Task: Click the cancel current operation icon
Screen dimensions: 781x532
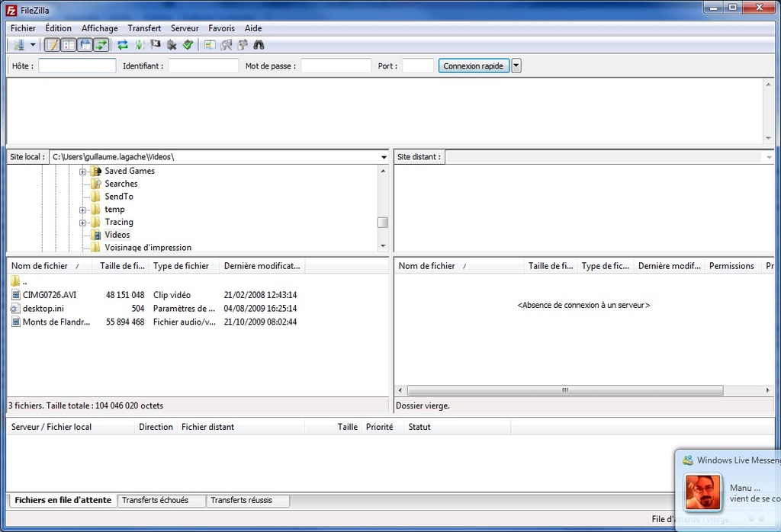Action: click(156, 45)
